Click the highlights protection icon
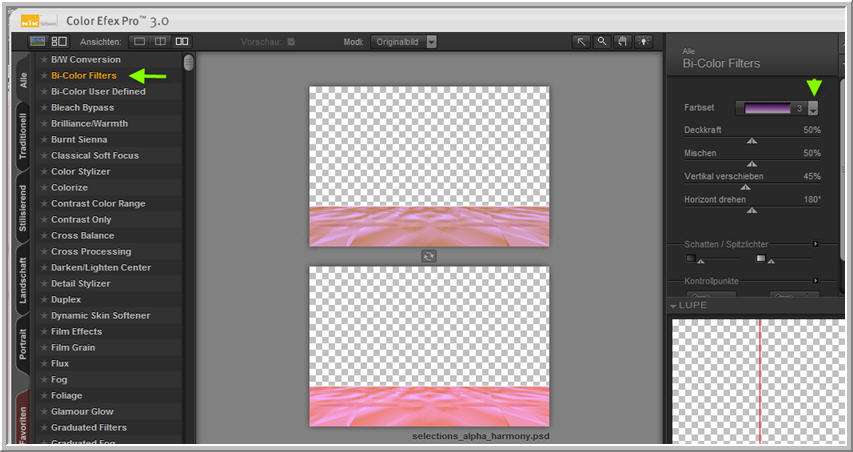 click(x=761, y=258)
